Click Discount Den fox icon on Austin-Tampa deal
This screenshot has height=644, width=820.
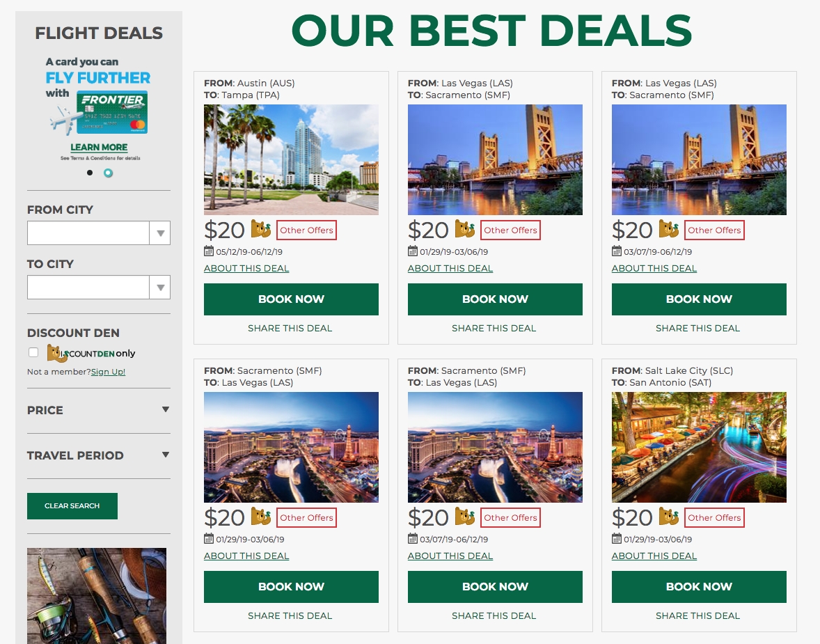pos(261,229)
